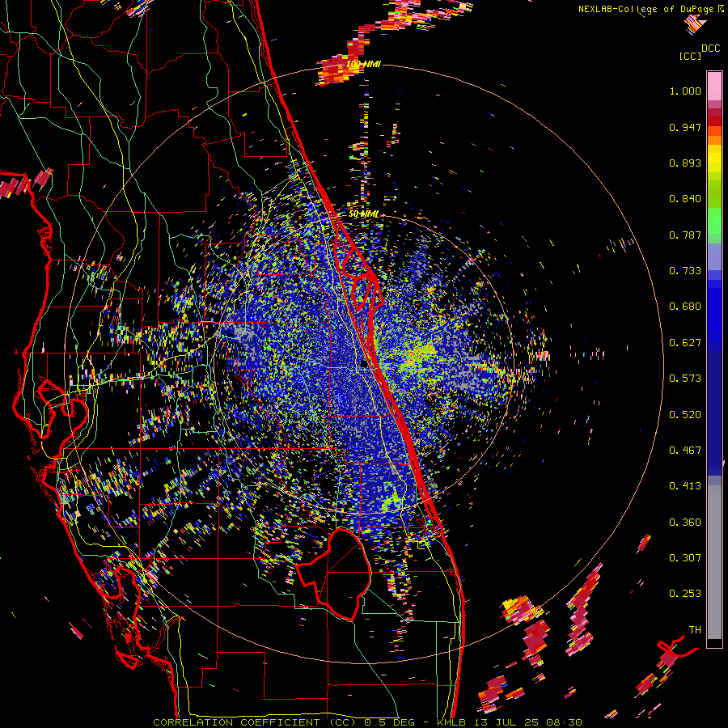Select the 0.947 legend value
This screenshot has width=728, height=728.
(x=685, y=127)
